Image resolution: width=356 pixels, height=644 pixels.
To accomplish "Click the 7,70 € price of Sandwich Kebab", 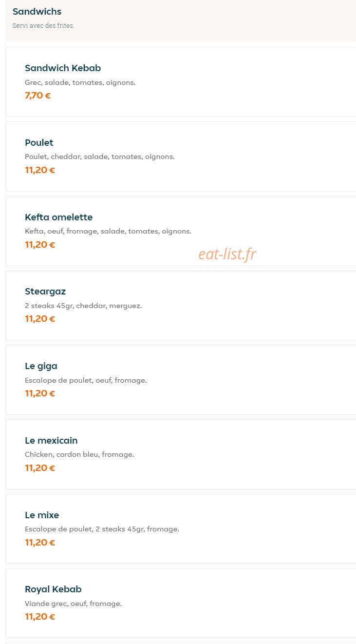I will tap(37, 96).
